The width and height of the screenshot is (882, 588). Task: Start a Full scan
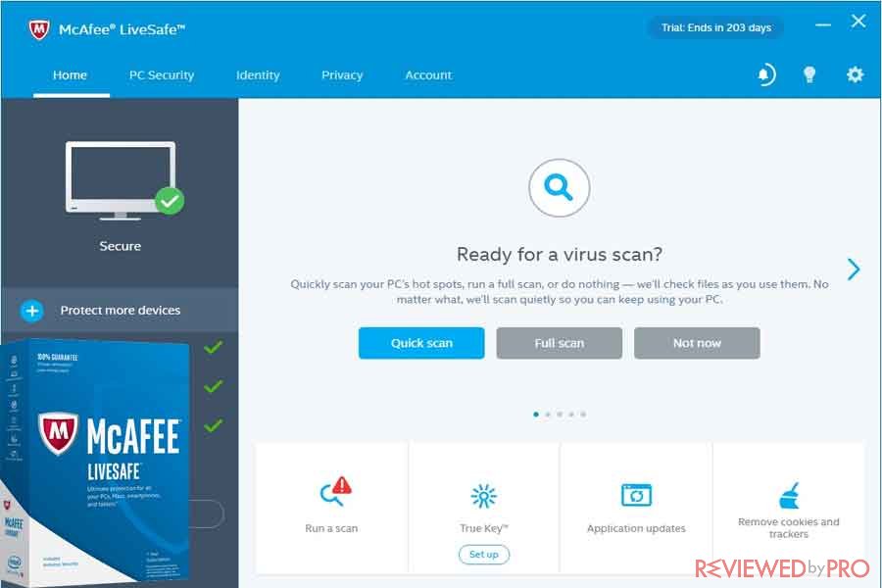560,343
